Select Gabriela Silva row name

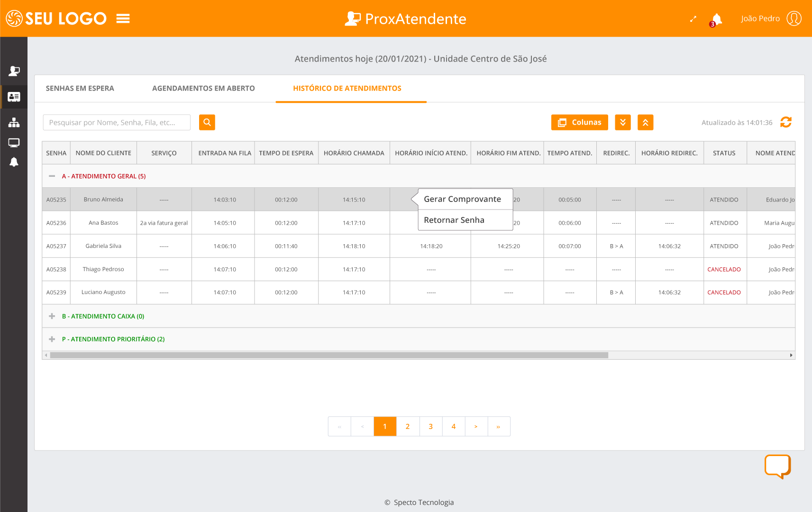coord(103,246)
